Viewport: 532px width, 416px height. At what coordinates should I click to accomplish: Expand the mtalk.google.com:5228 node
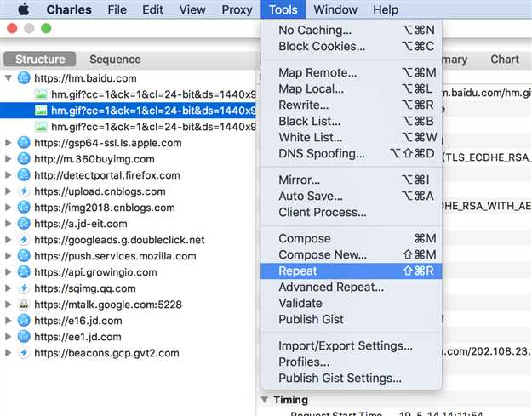(9, 305)
